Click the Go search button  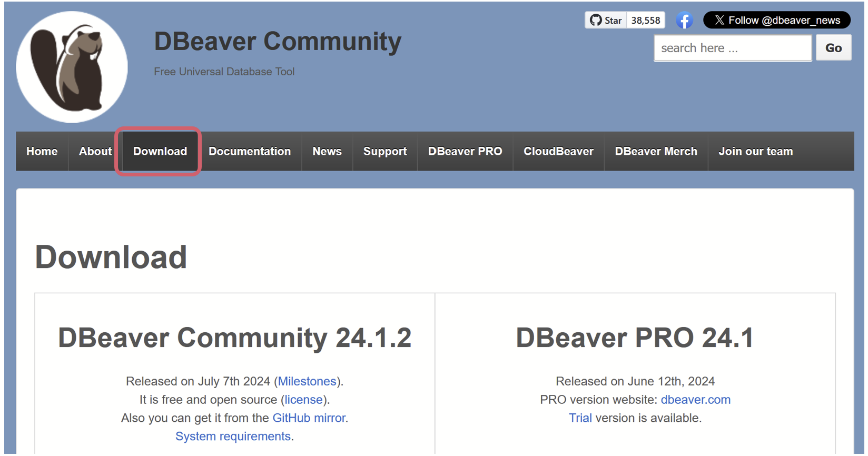click(833, 48)
